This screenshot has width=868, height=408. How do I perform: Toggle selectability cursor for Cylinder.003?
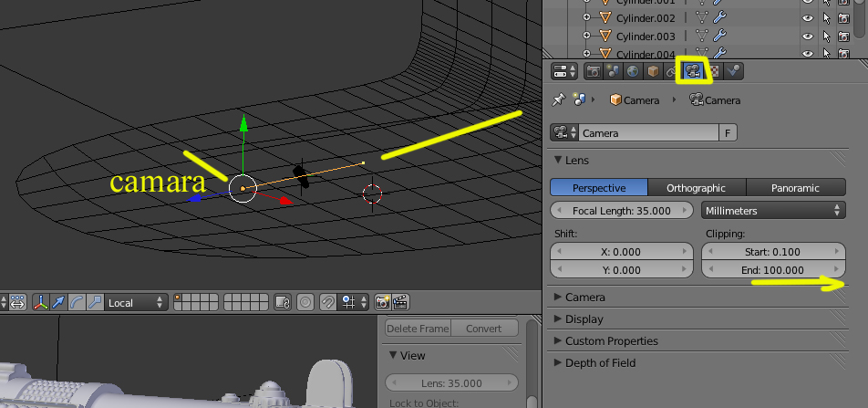pos(826,37)
